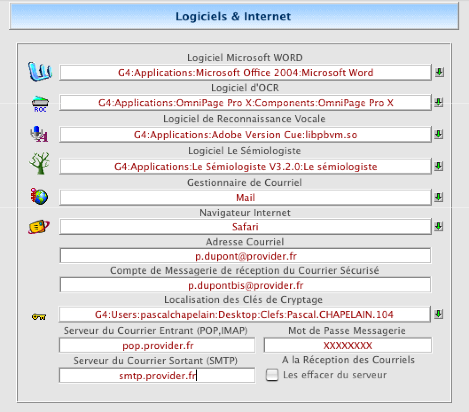Screen dimensions: 469x412
Task: Click the voice recognition microphone icon
Action: (39, 134)
